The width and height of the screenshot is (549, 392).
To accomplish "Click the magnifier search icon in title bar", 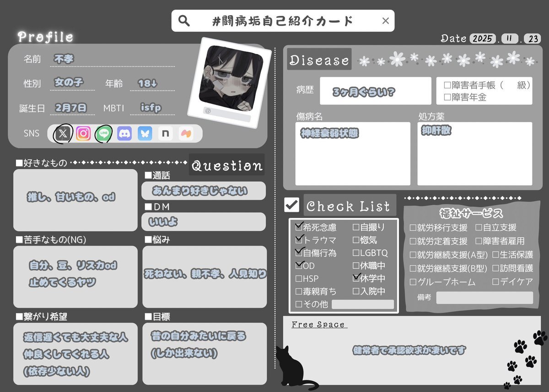I will coord(184,21).
